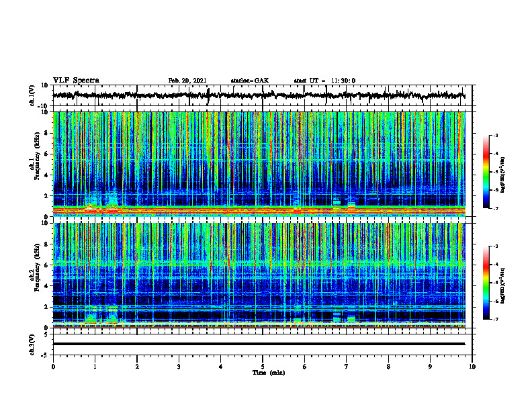Click time-axis tick label "1"
Image resolution: width=532 pixels, height=411 pixels.
pos(95,367)
